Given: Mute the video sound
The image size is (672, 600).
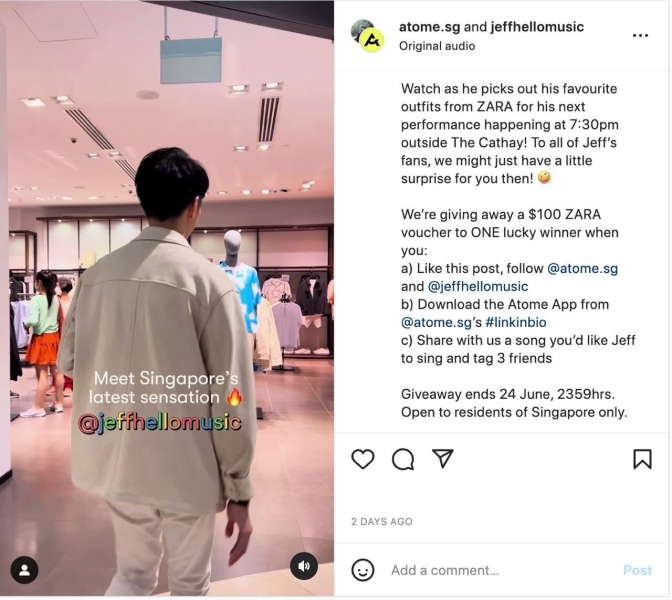Looking at the screenshot, I should (304, 567).
